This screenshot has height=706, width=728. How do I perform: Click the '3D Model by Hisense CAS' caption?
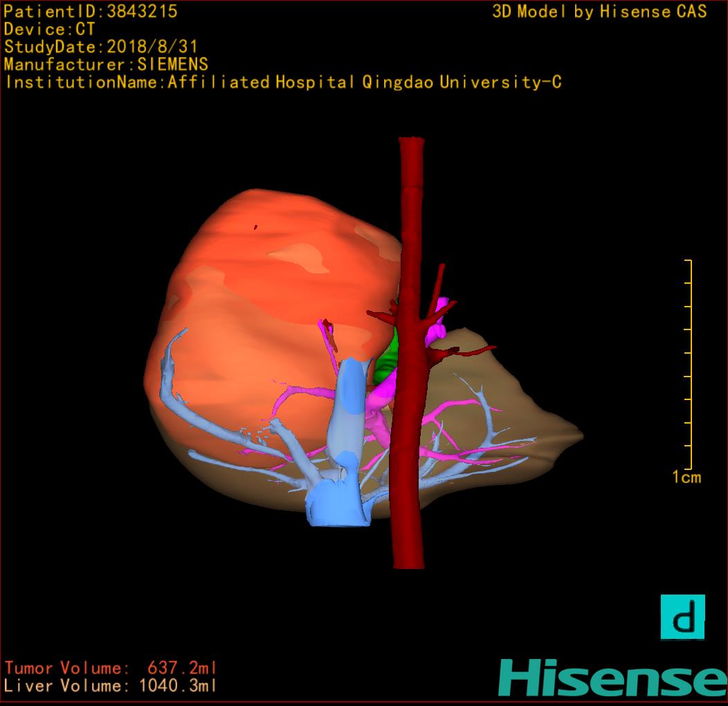click(599, 11)
